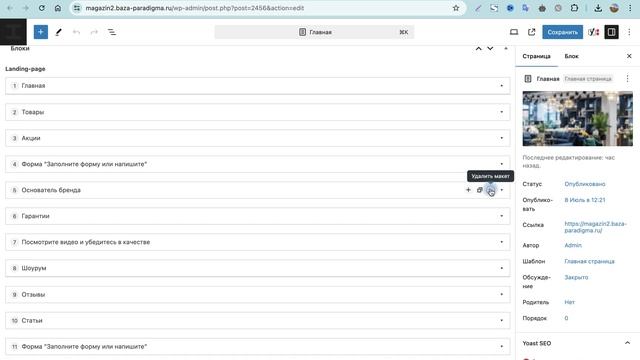
Task: Select row 4 Форма "Заполните форму или напишите"
Action: (x=258, y=164)
